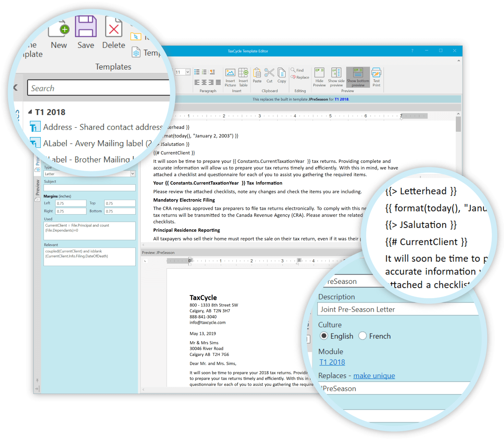Open Find in the Editing group
The height and width of the screenshot is (439, 504).
297,70
